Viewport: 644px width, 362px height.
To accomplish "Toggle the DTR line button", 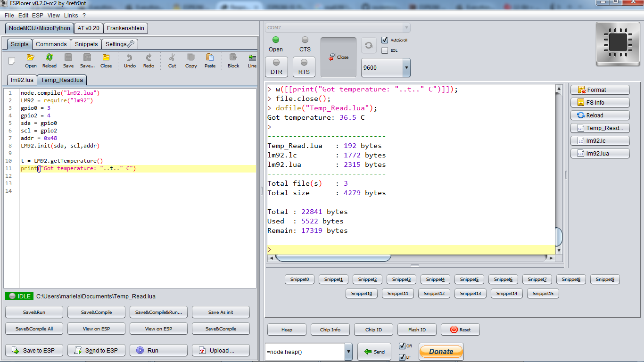I will coord(276,66).
